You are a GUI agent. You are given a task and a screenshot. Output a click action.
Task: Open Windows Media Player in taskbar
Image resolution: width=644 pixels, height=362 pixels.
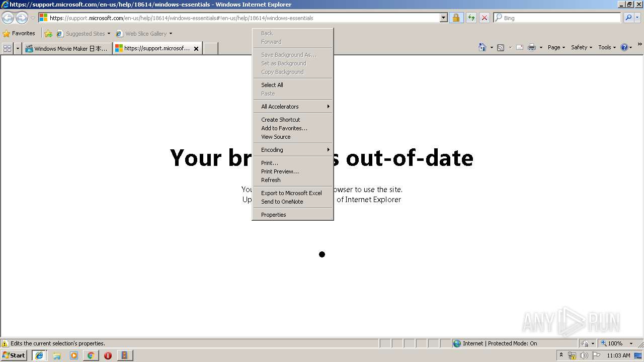coord(74,355)
